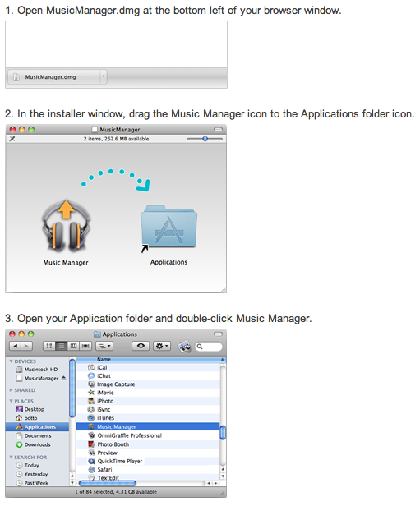Switch to Cover Flow view button
Image resolution: width=420 pixels, height=506 pixels.
[x=85, y=346]
